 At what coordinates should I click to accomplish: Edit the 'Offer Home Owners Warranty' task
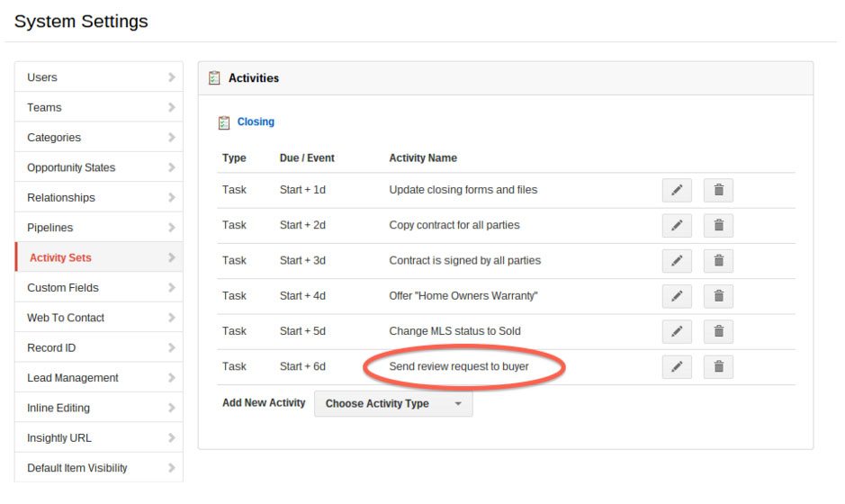677,296
